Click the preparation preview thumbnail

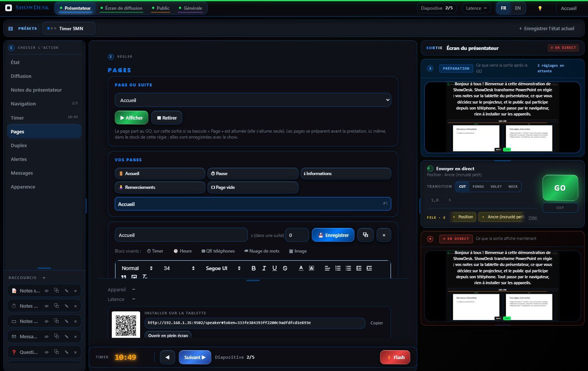click(502, 117)
